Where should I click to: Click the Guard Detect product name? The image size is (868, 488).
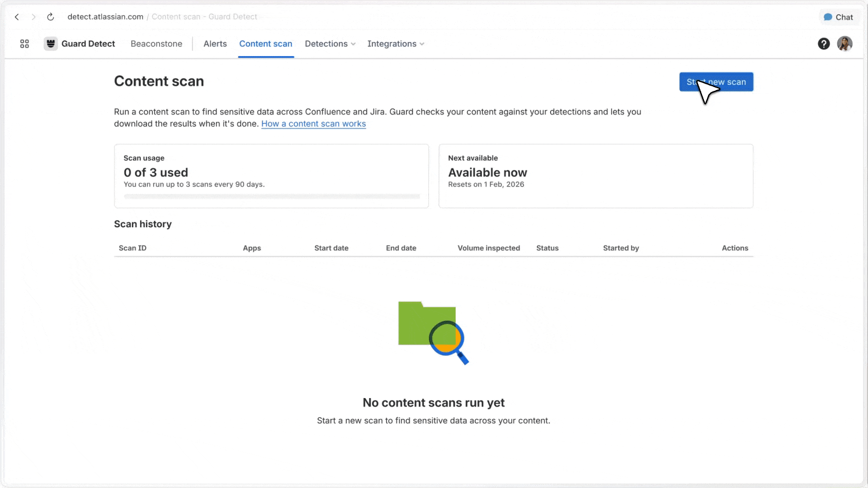pyautogui.click(x=88, y=44)
